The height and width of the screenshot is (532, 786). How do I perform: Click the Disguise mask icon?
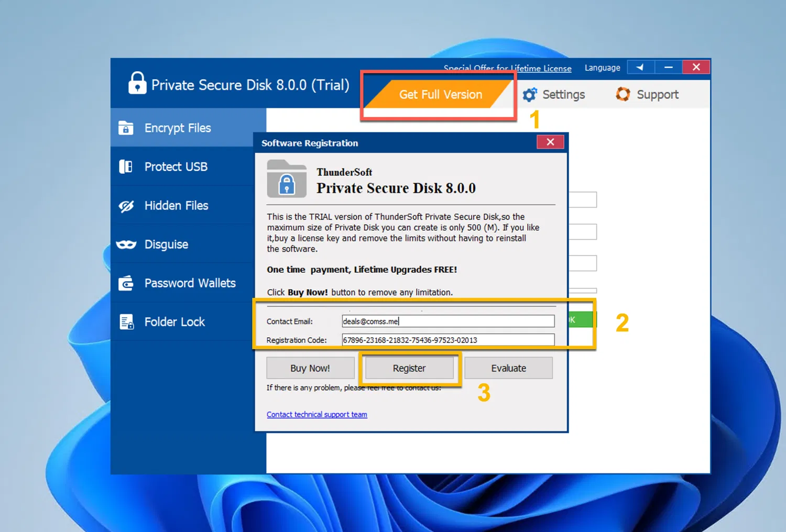coord(126,245)
